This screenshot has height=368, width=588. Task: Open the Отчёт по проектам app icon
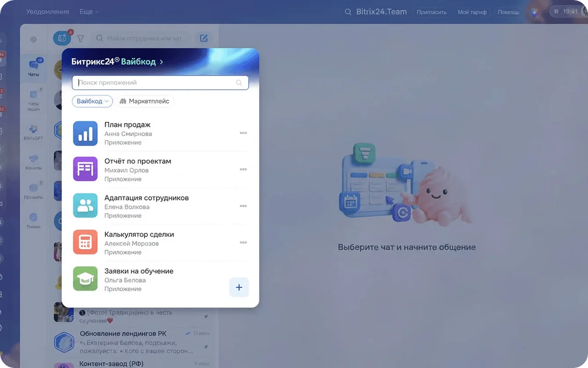coord(85,170)
